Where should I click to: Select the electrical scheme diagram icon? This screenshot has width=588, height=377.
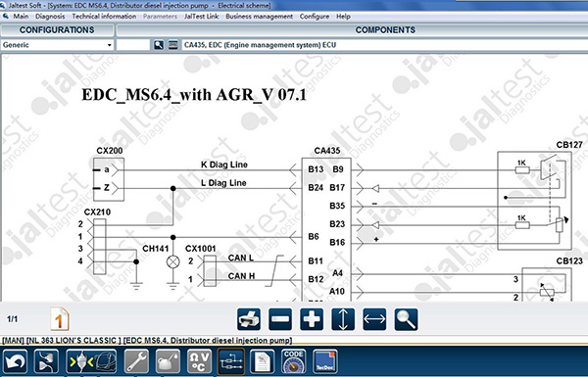tap(231, 361)
